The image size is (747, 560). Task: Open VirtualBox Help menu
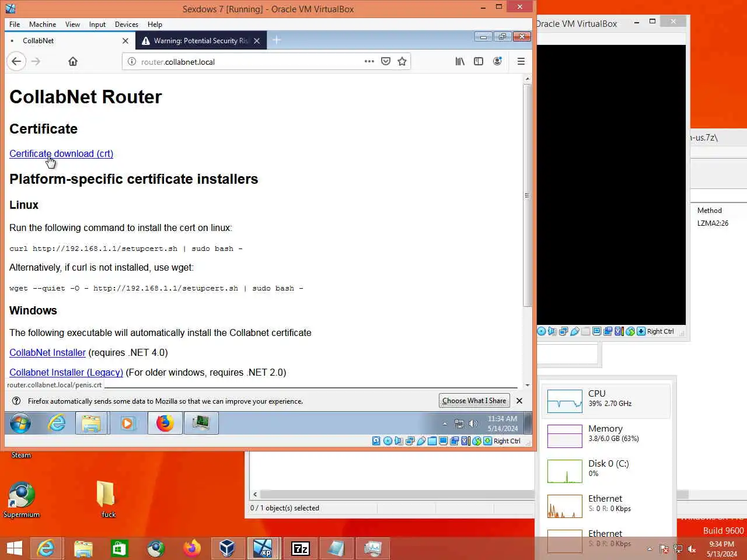(x=155, y=24)
